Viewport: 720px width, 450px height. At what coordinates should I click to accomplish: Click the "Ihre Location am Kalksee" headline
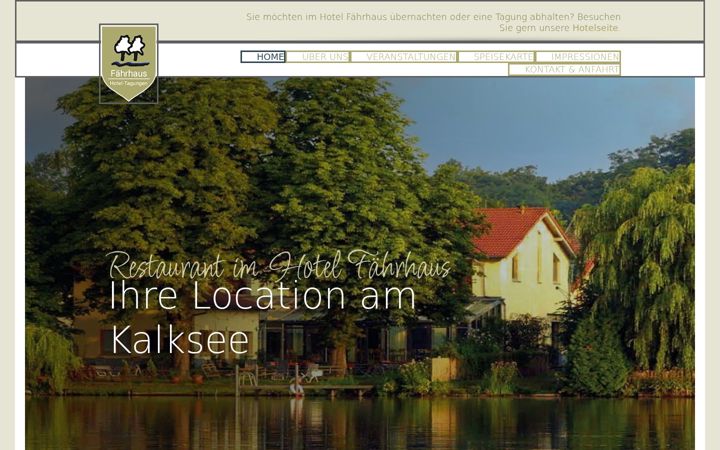tap(263, 317)
